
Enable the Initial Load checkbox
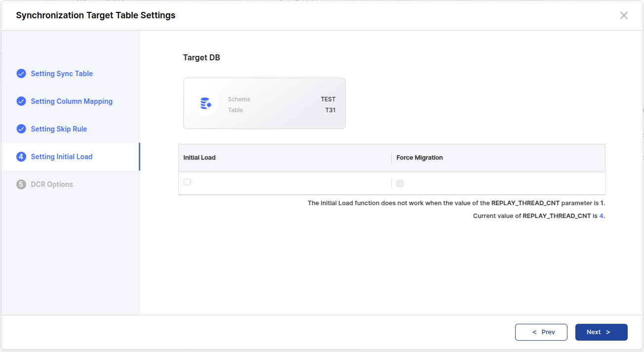point(187,182)
